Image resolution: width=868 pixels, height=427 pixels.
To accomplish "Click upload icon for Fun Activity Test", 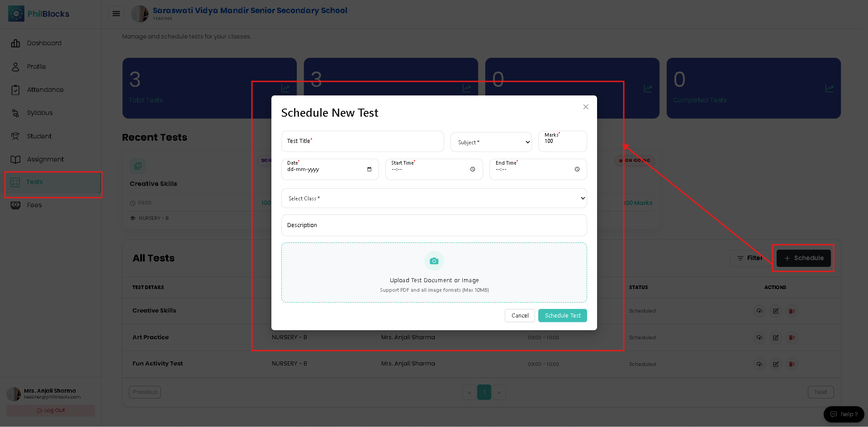I will coord(759,364).
